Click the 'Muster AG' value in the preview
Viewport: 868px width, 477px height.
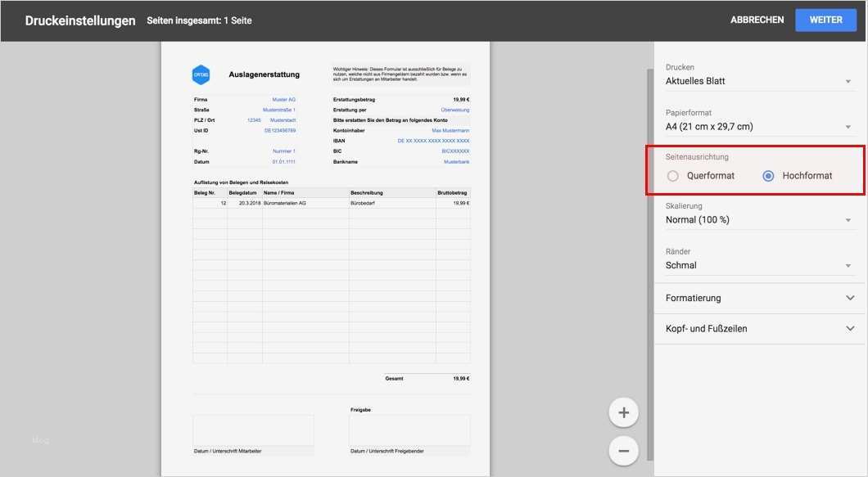[284, 100]
